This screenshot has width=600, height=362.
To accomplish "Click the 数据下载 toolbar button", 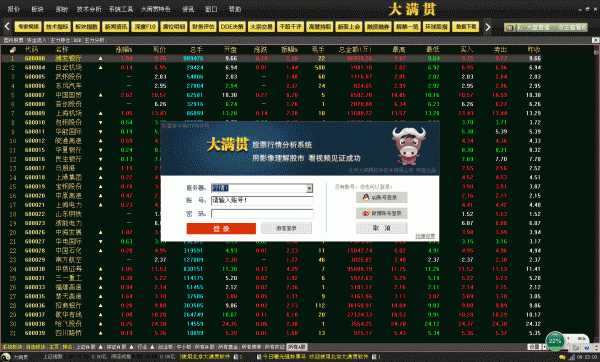I will click(465, 26).
